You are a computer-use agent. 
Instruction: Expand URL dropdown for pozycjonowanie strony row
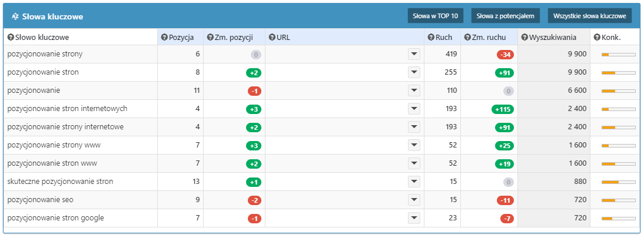coord(414,55)
